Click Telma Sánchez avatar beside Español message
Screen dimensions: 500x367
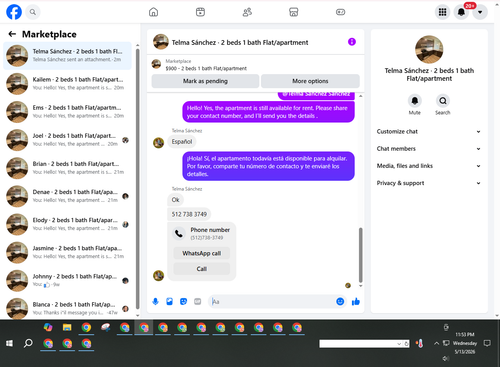point(158,143)
